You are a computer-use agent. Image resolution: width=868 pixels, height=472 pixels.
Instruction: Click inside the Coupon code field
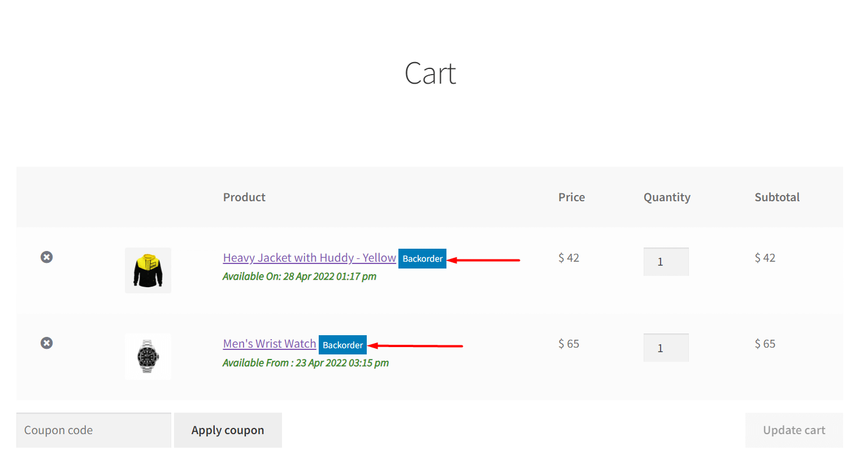93,430
